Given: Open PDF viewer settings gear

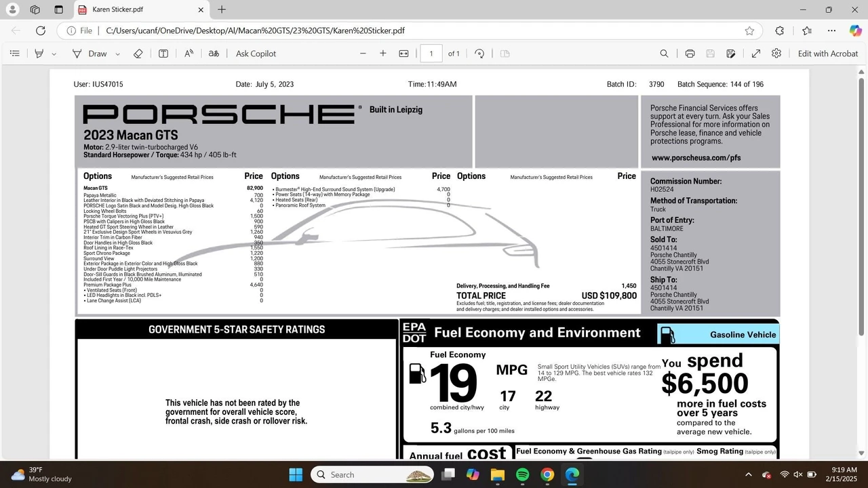Looking at the screenshot, I should [x=776, y=54].
